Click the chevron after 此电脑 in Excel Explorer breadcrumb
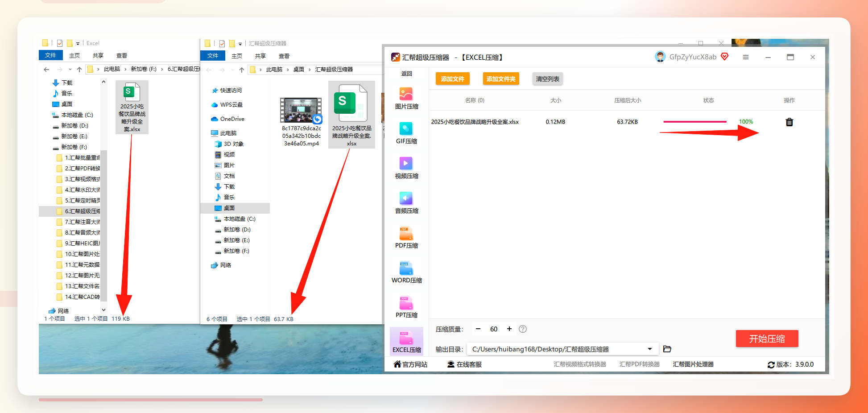The width and height of the screenshot is (868, 413). (125, 69)
